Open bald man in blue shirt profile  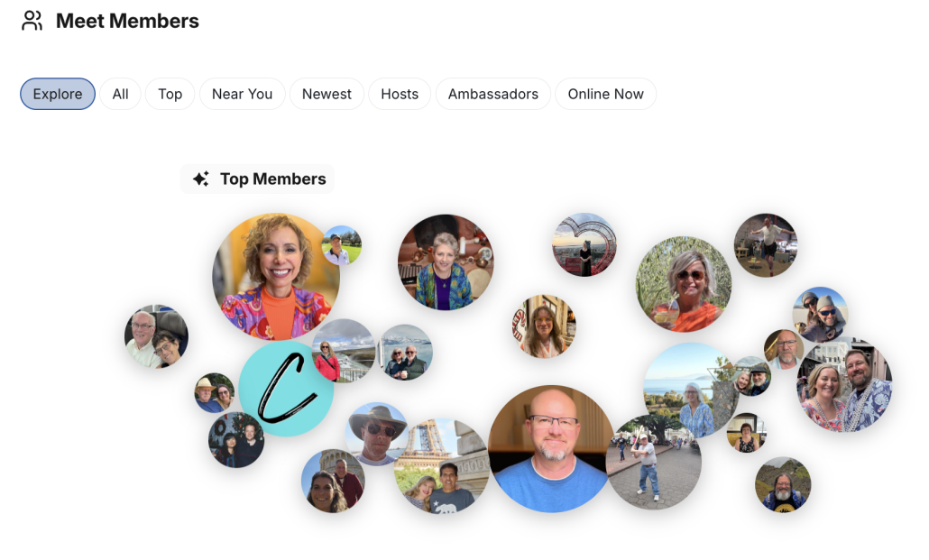tap(552, 448)
